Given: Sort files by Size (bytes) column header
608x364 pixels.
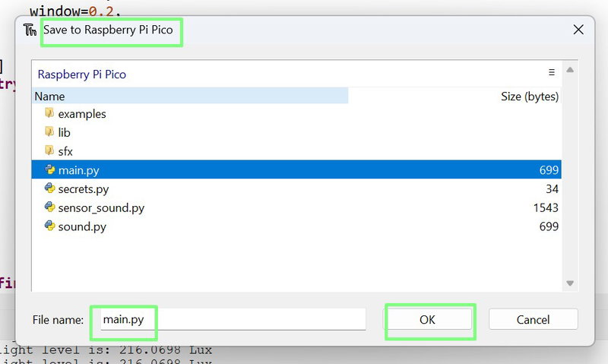Looking at the screenshot, I should [x=454, y=97].
